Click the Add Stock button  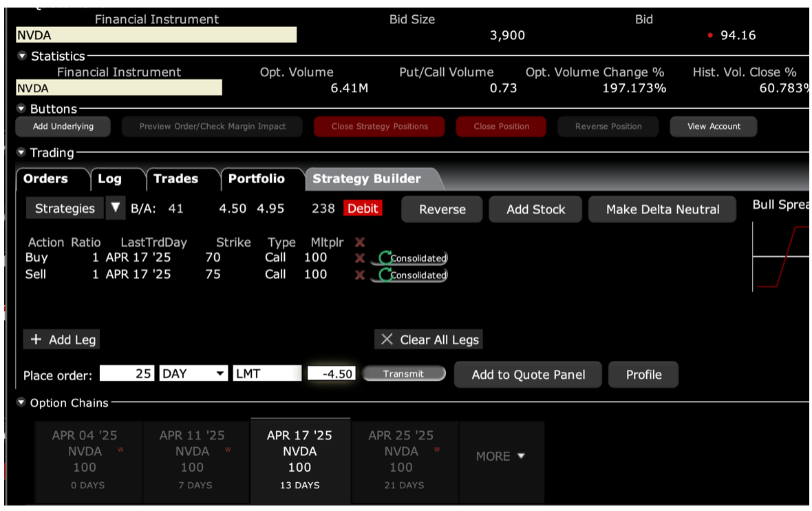point(535,209)
